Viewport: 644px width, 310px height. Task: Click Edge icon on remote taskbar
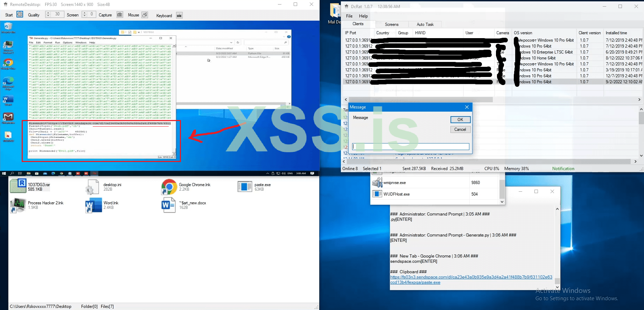53,173
